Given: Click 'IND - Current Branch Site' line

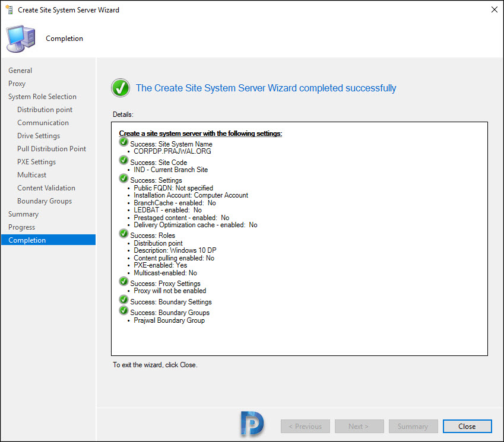Looking at the screenshot, I should pos(171,170).
